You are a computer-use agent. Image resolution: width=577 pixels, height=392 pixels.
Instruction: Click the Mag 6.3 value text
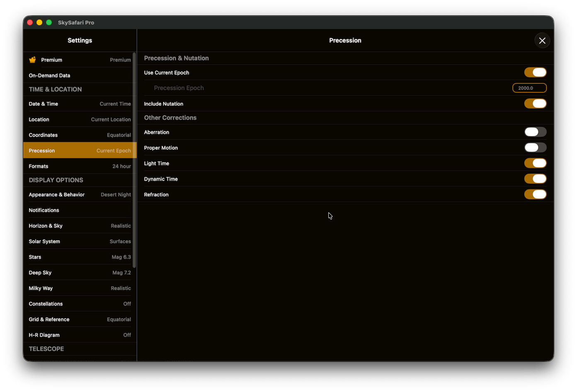[x=121, y=257]
